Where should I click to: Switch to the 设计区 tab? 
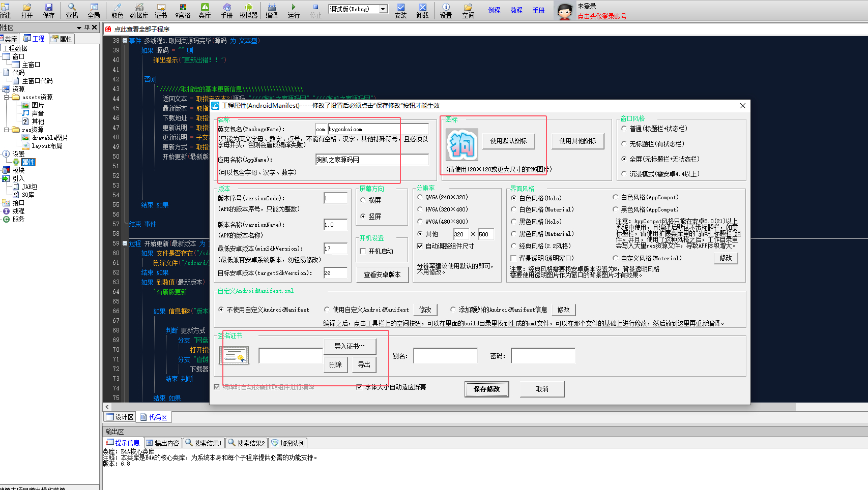coord(120,417)
